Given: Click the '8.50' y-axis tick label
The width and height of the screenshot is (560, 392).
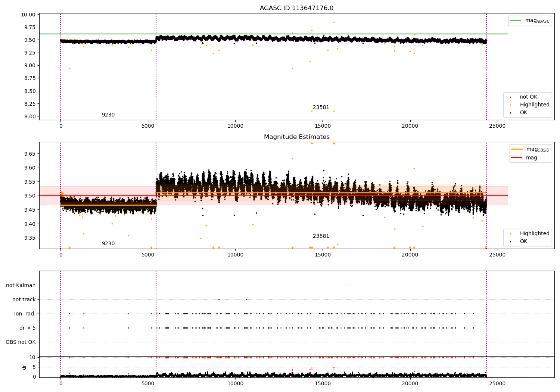Looking at the screenshot, I should 30,91.
